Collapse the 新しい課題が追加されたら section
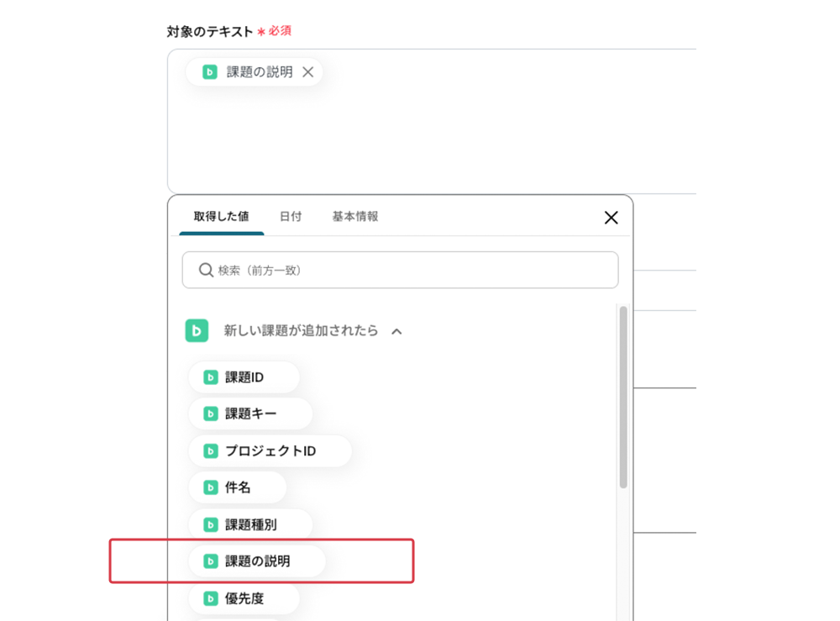The height and width of the screenshot is (621, 840). pos(396,332)
